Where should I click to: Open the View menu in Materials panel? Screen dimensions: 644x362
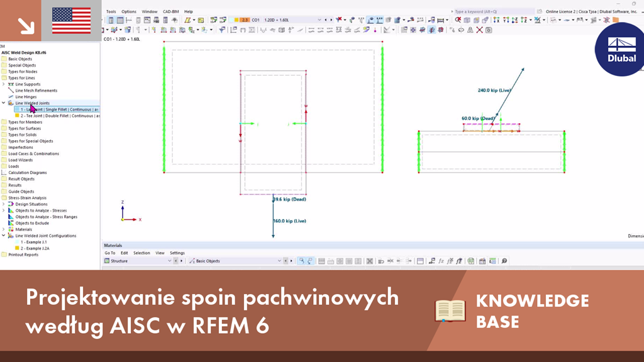(160, 253)
